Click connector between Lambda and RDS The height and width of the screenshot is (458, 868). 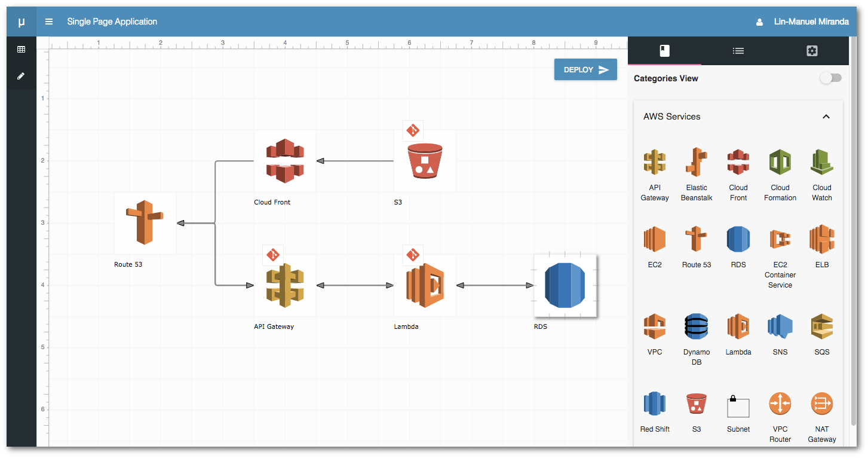(x=495, y=285)
